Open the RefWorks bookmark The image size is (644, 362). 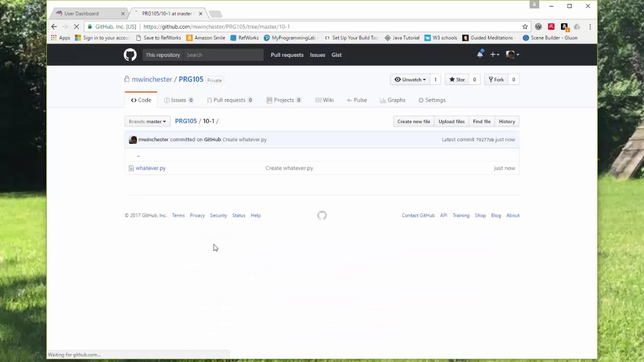point(244,38)
